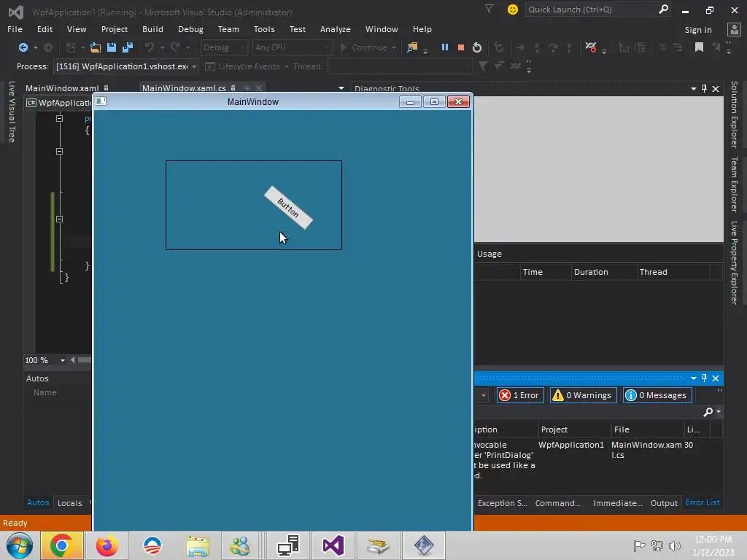The width and height of the screenshot is (747, 560).
Task: Click the Open File folder icon
Action: tap(96, 47)
